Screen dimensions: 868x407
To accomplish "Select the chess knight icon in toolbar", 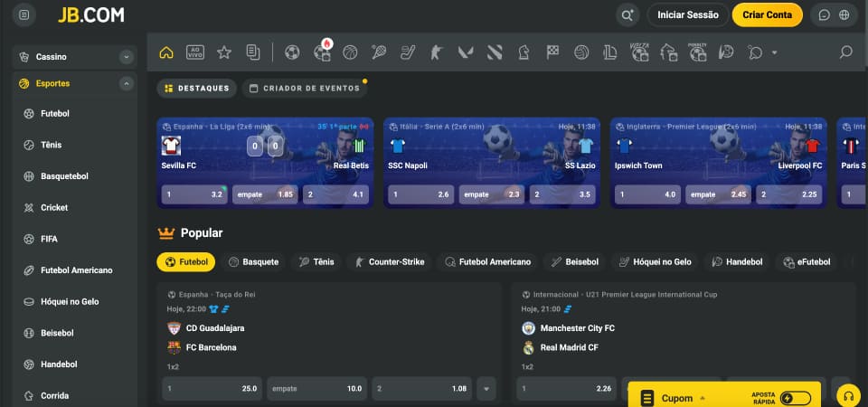I will 524,52.
